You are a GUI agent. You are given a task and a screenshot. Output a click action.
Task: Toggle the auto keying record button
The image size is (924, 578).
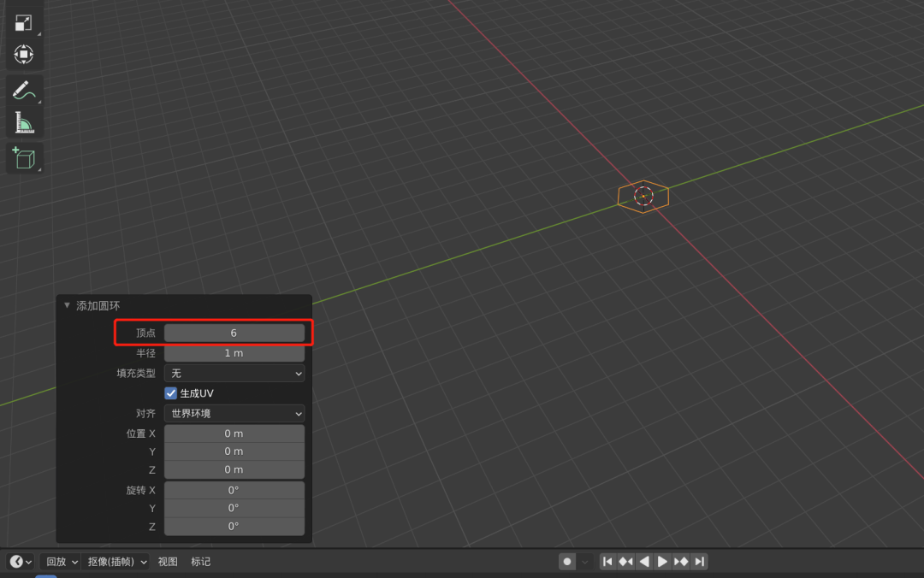coord(567,562)
